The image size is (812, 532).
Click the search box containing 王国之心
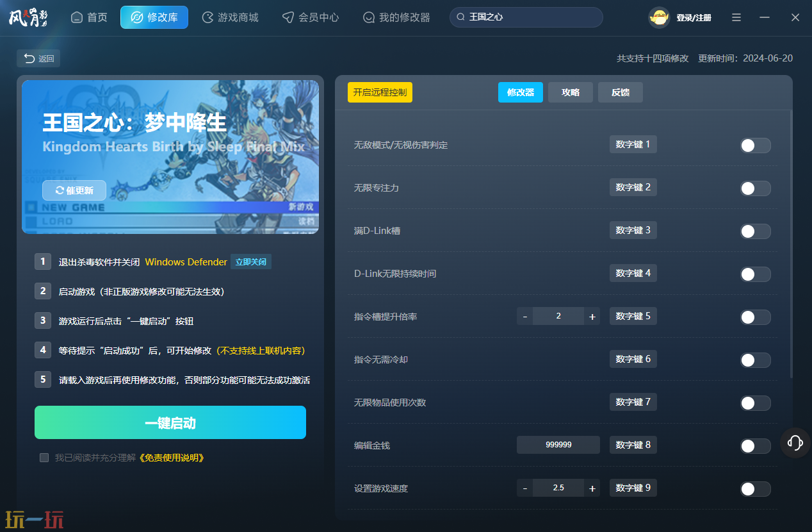pos(526,17)
